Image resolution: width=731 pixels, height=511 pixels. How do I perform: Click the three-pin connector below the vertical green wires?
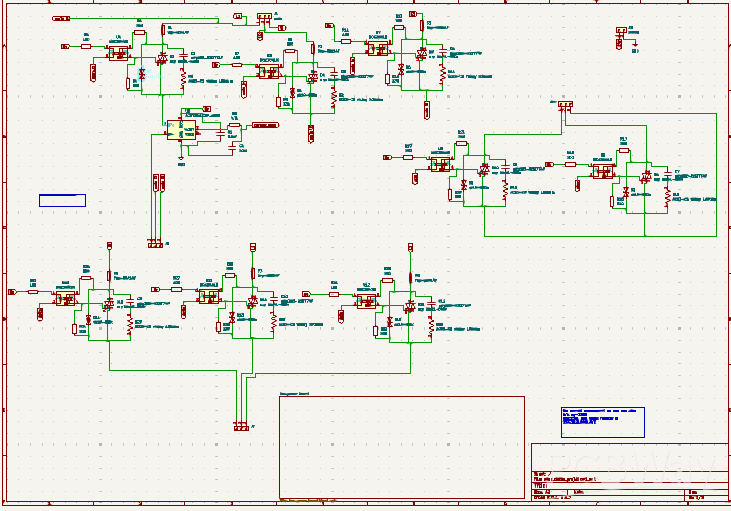(155, 243)
